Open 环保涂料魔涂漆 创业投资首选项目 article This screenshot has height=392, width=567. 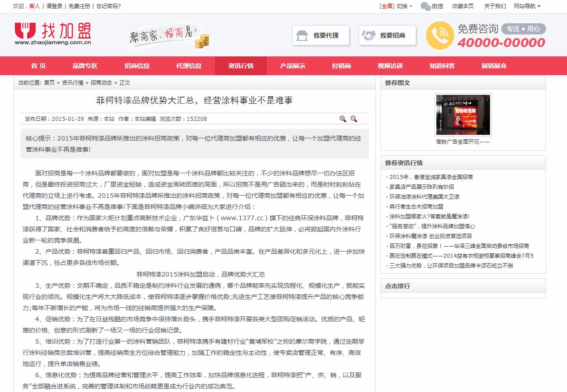431,236
